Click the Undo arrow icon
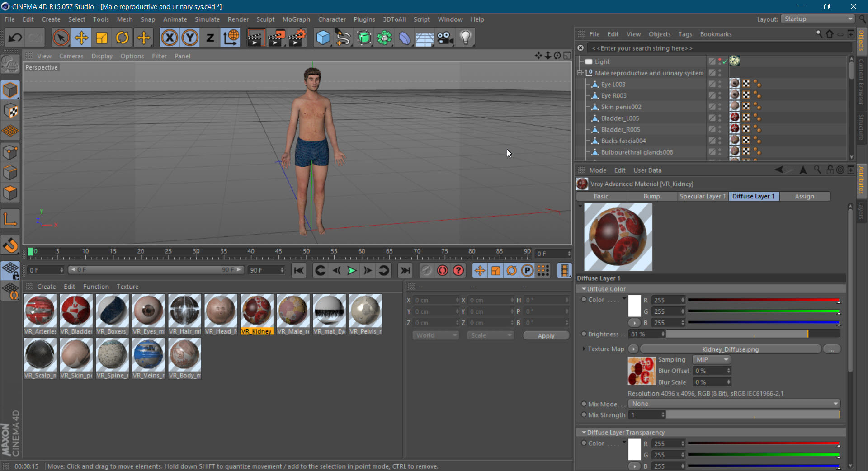Image resolution: width=868 pixels, height=471 pixels. (x=15, y=38)
